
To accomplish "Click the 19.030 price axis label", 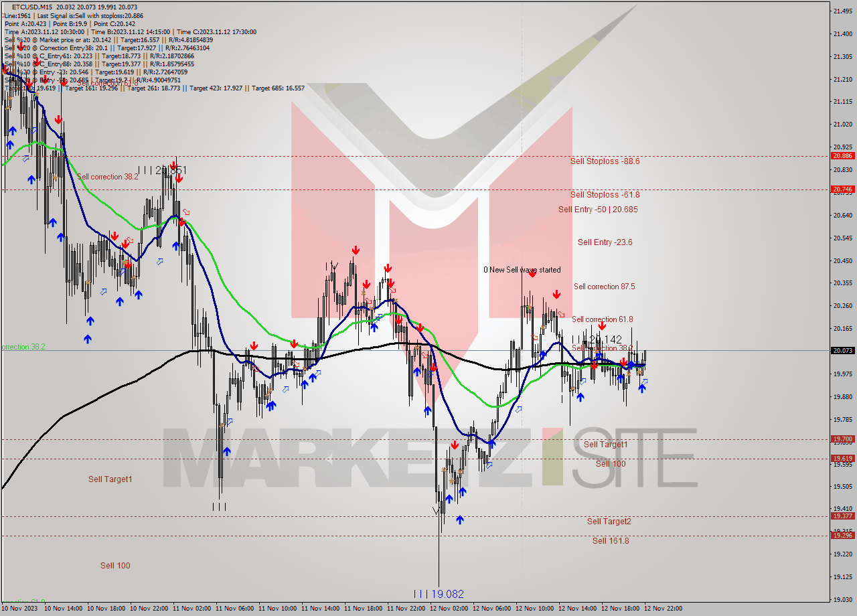I will [842, 599].
